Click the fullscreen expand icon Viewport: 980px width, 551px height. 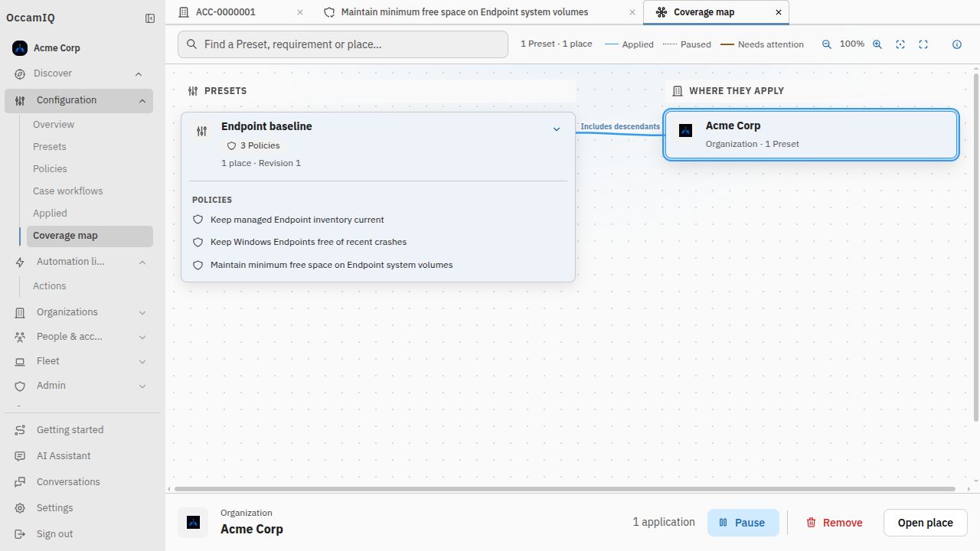tap(923, 44)
